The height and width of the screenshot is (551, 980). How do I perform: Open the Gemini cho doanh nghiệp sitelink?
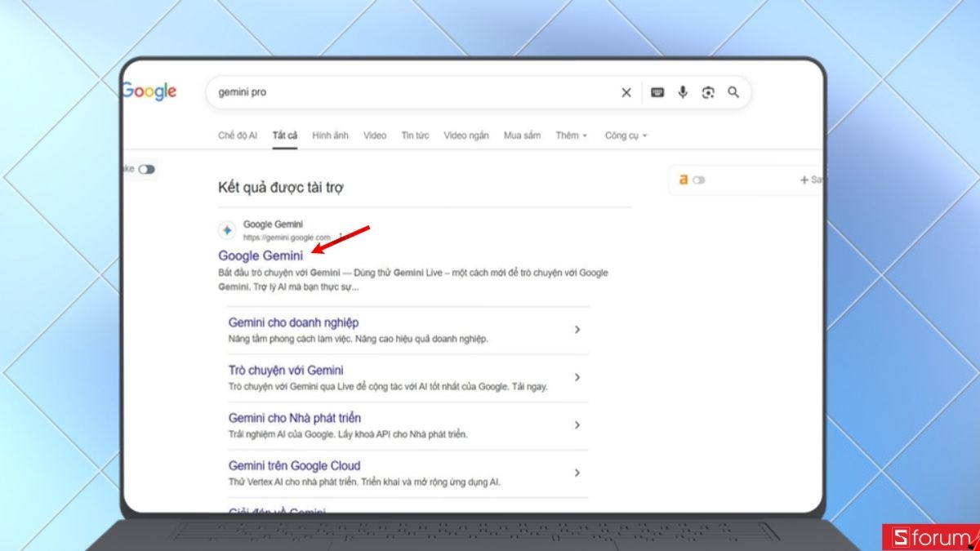[293, 323]
